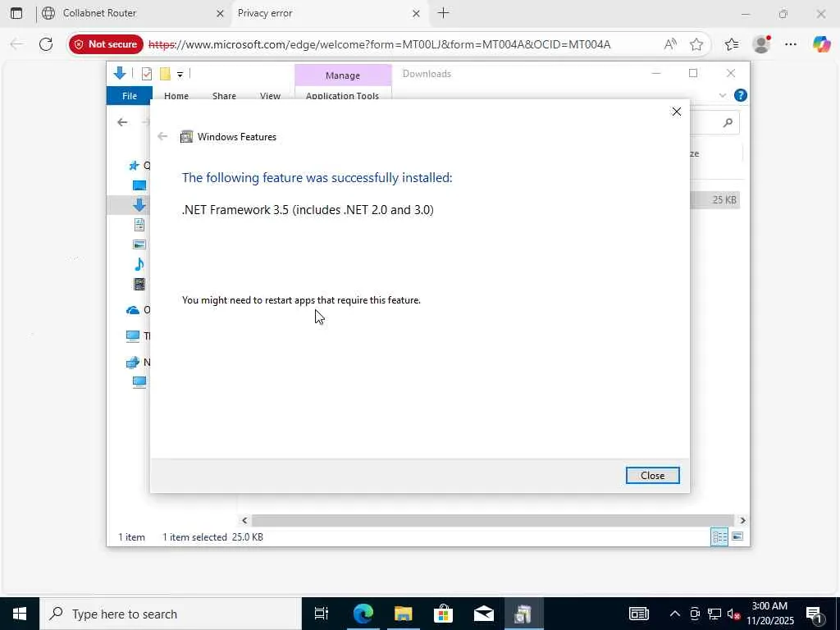Select This PC in navigation pane

tap(133, 336)
